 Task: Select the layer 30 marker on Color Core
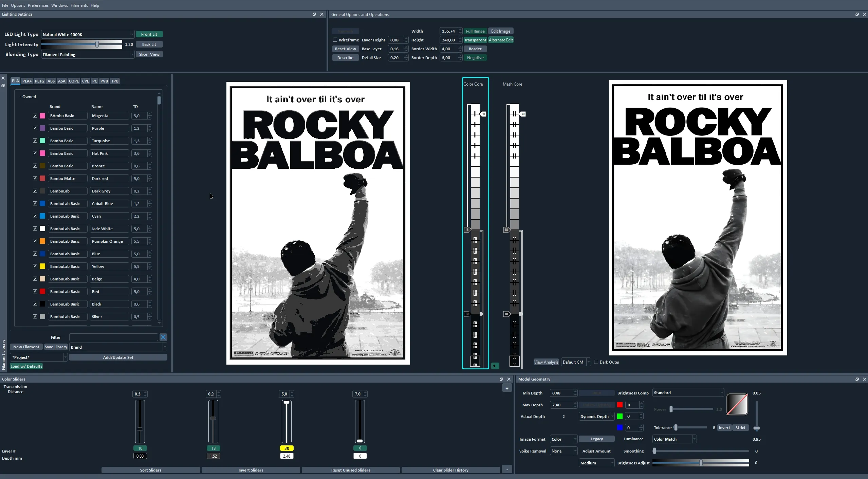click(x=483, y=114)
